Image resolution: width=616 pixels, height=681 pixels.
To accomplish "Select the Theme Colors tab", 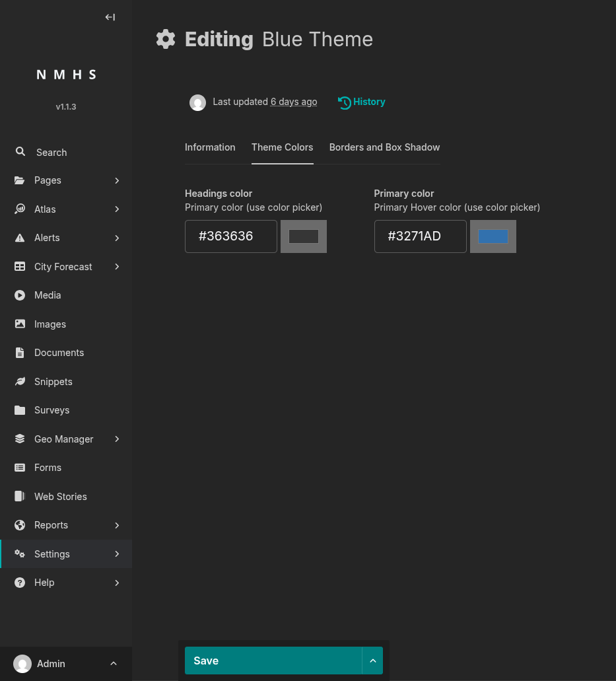I will tap(282, 147).
